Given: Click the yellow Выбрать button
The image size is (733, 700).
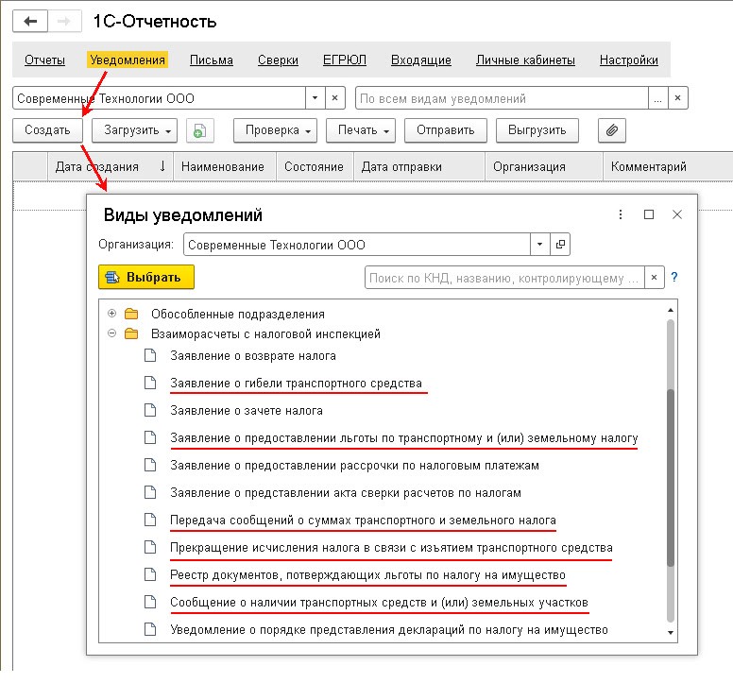Looking at the screenshot, I should (145, 277).
